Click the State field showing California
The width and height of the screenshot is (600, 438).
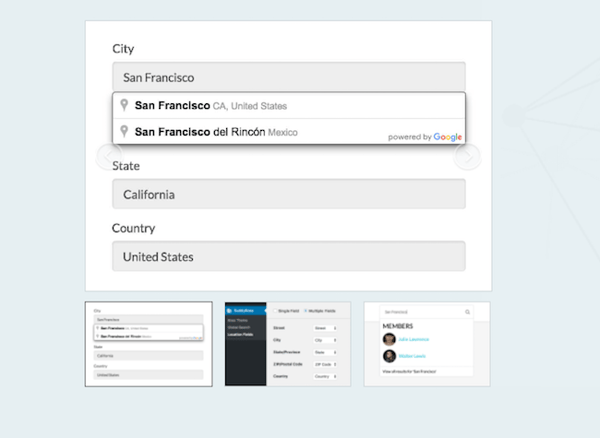pos(289,194)
